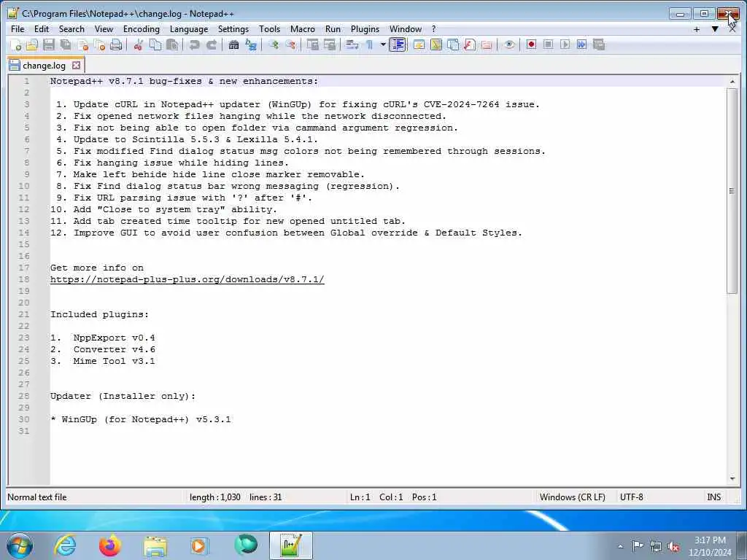Zoom out with the toolbar icon
Viewport: 747px width, 560px height.
pos(290,44)
